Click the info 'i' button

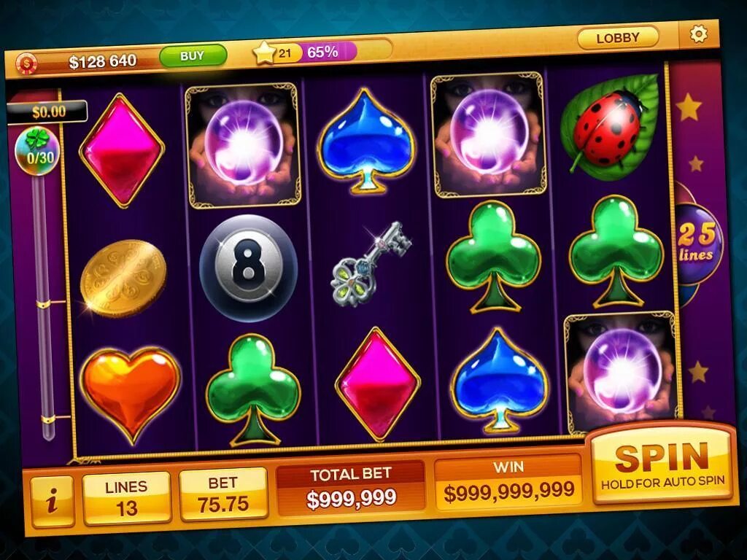pyautogui.click(x=53, y=502)
